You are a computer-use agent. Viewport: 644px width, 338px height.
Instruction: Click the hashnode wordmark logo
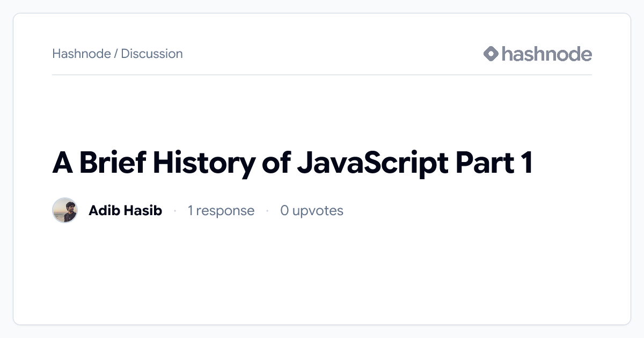[x=546, y=54]
